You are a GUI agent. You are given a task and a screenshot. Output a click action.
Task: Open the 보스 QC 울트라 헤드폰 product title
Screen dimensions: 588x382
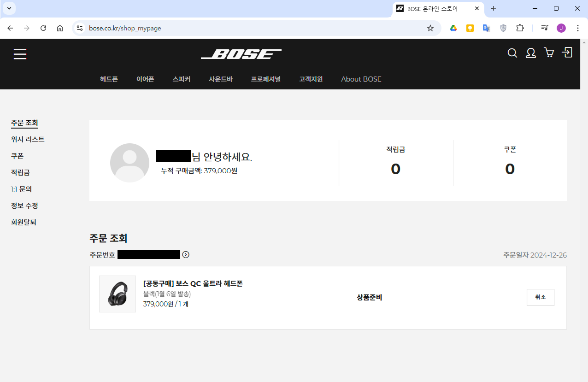pyautogui.click(x=193, y=283)
